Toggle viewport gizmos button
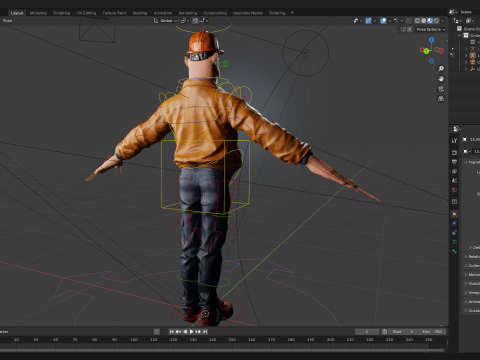 [368, 21]
